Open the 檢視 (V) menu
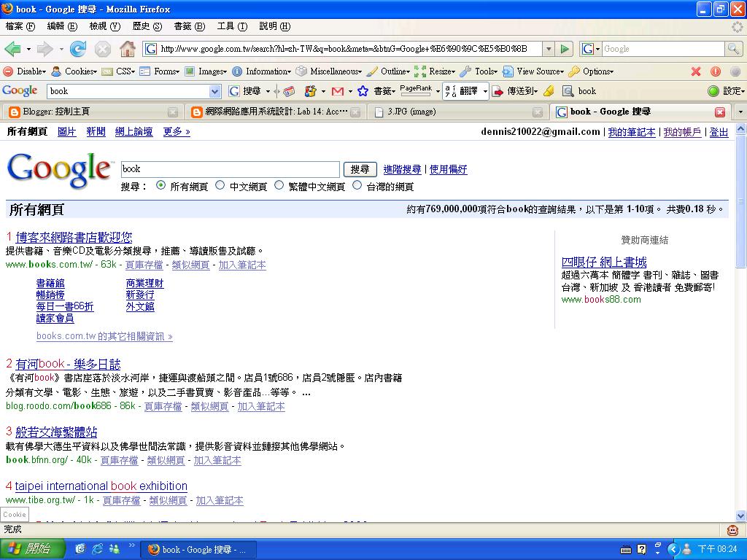The width and height of the screenshot is (747, 560). coord(105,26)
